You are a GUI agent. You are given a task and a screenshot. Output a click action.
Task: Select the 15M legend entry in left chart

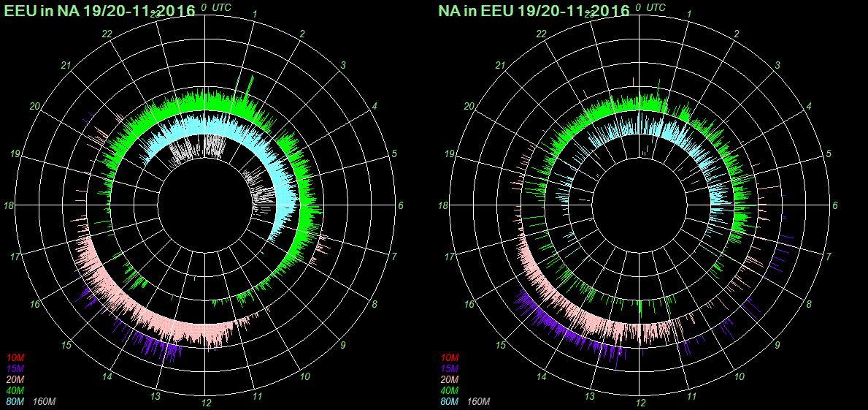[15, 368]
